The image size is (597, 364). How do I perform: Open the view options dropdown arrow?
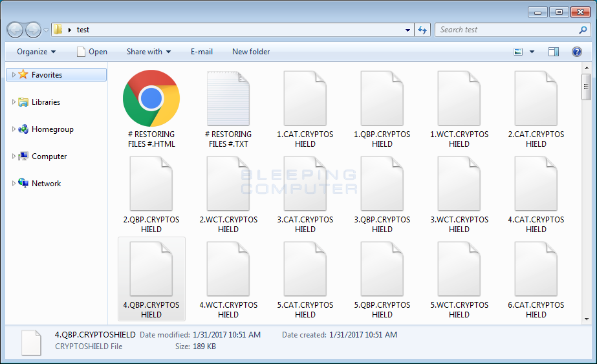(x=532, y=52)
